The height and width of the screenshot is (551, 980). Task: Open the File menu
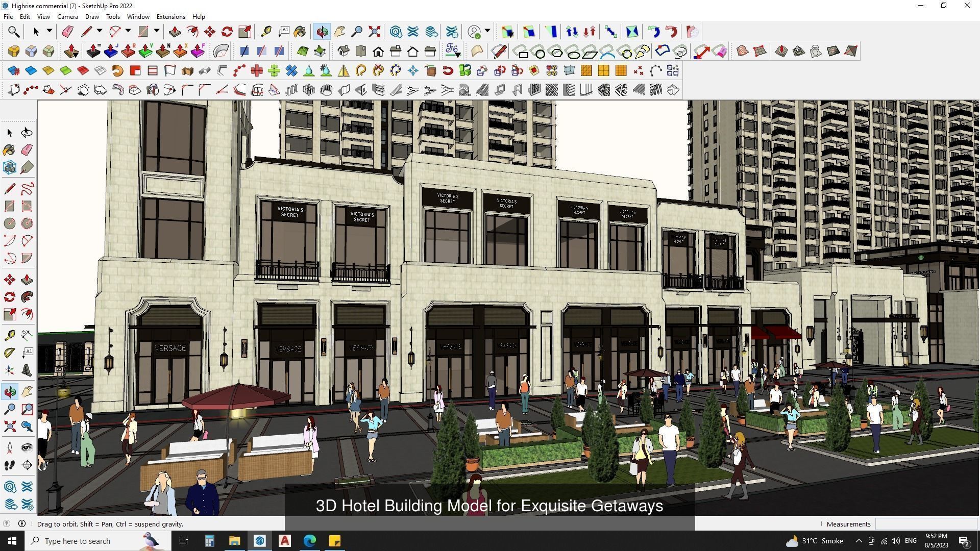[x=8, y=16]
